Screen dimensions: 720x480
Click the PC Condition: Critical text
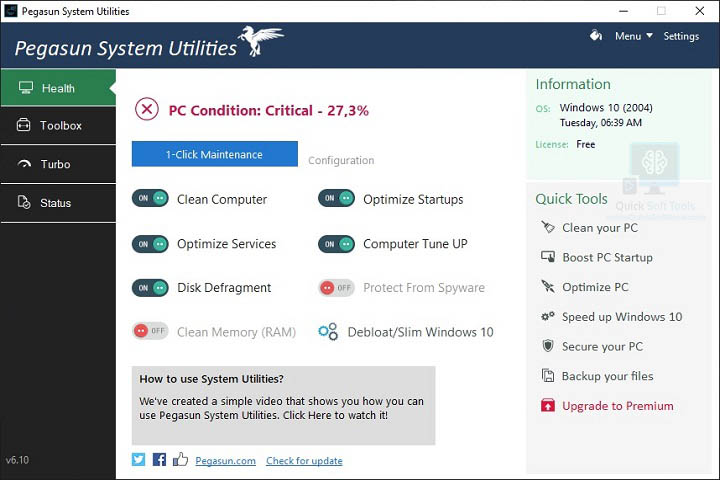[x=269, y=111]
